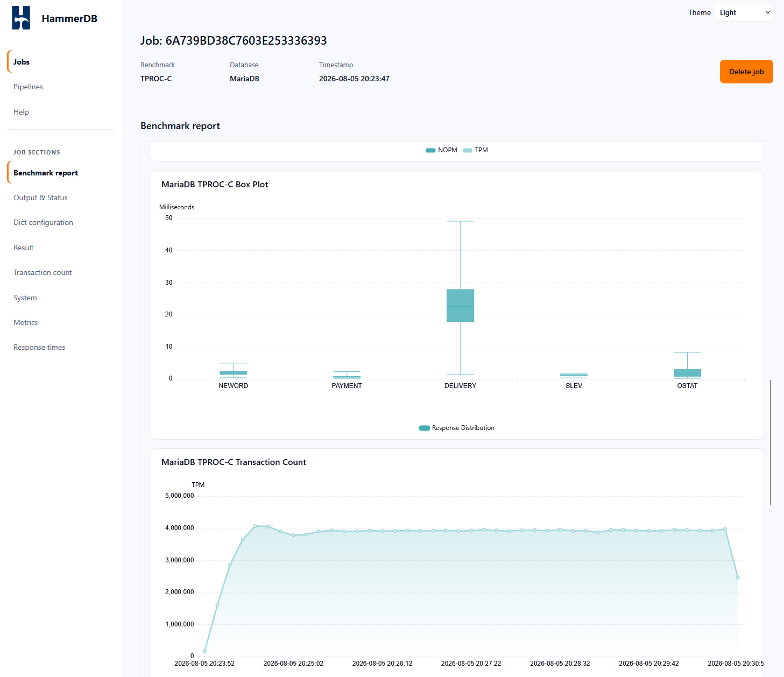This screenshot has height=677, width=784.
Task: Toggle the NOPM legend series
Action: tap(441, 150)
